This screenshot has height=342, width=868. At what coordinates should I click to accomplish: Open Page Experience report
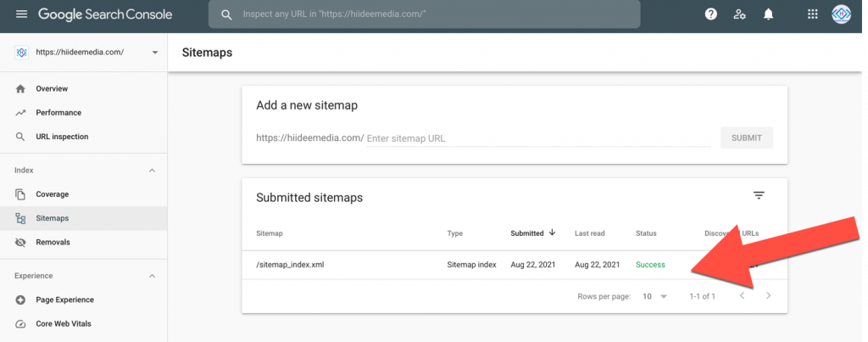pyautogui.click(x=84, y=300)
